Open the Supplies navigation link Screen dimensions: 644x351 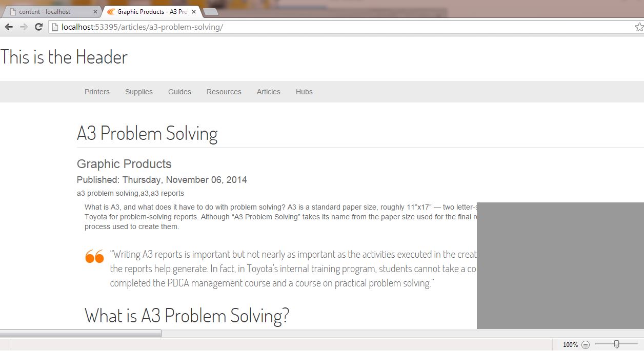point(139,92)
